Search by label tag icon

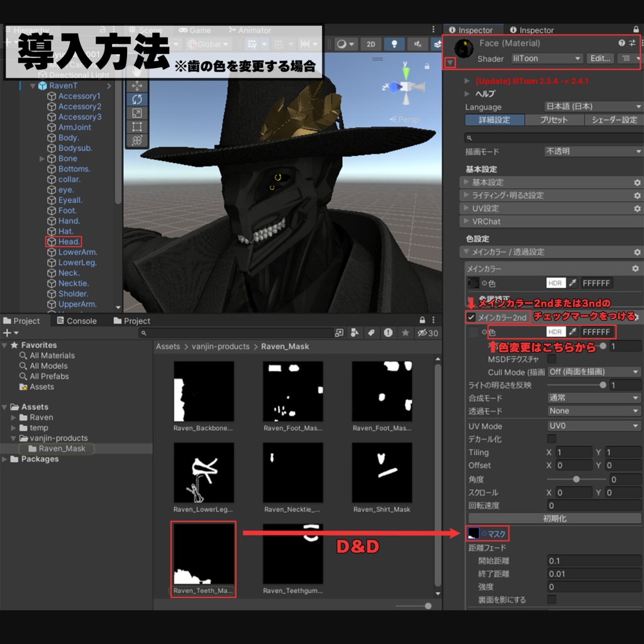point(371,333)
